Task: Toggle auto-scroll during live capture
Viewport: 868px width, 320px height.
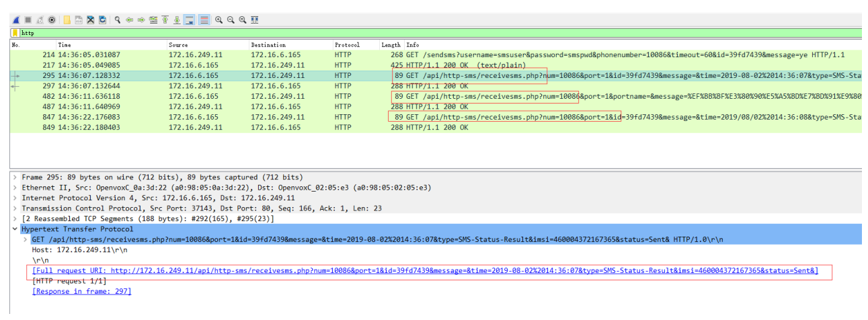Action: [189, 20]
